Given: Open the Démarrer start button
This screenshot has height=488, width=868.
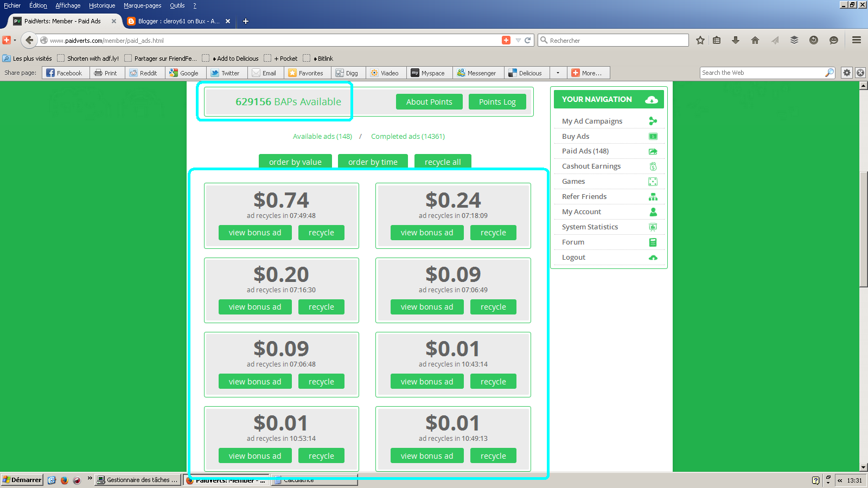Looking at the screenshot, I should (22, 480).
